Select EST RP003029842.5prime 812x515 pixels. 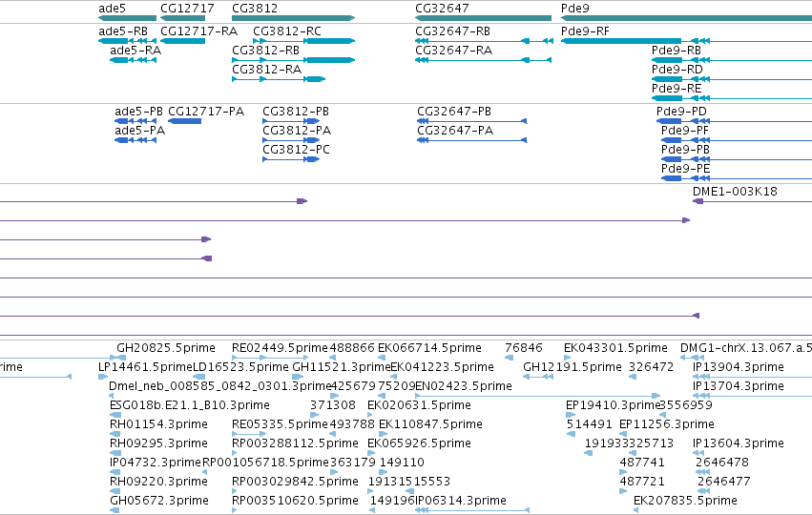(x=295, y=483)
